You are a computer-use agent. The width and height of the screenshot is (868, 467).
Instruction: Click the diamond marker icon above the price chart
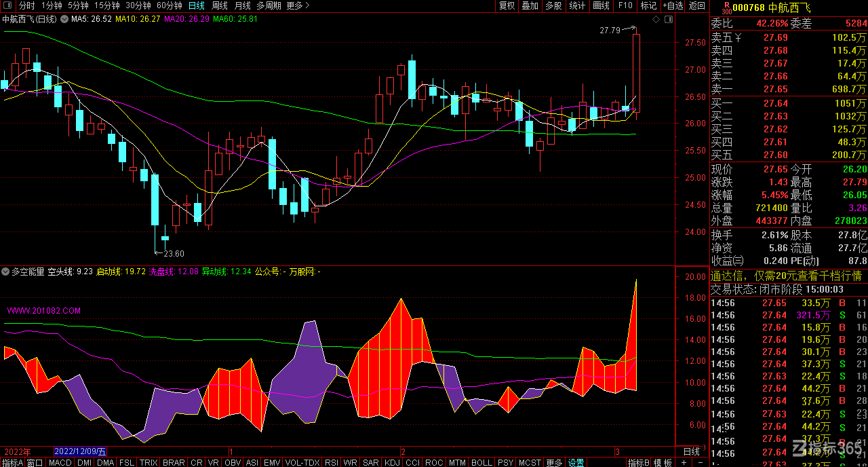click(656, 20)
